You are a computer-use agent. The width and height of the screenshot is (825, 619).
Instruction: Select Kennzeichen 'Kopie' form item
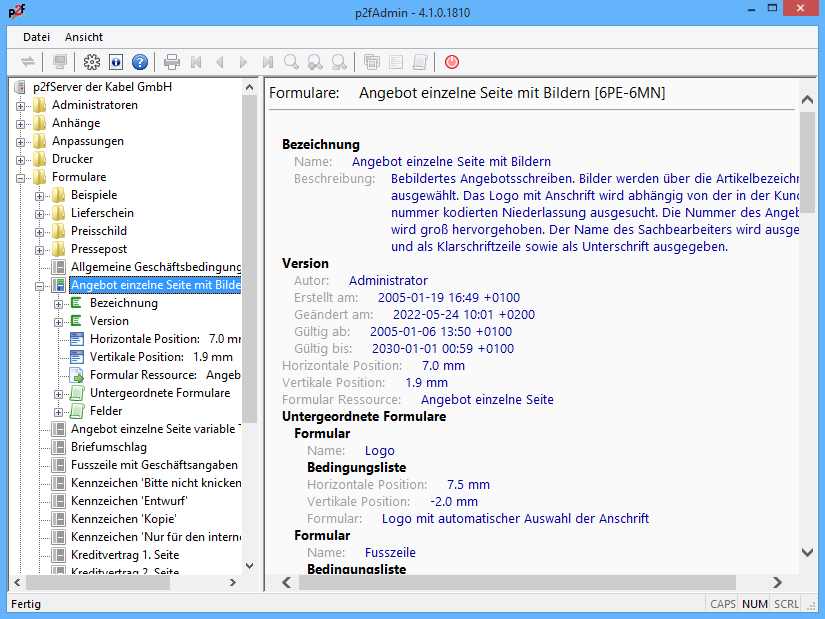[123, 519]
